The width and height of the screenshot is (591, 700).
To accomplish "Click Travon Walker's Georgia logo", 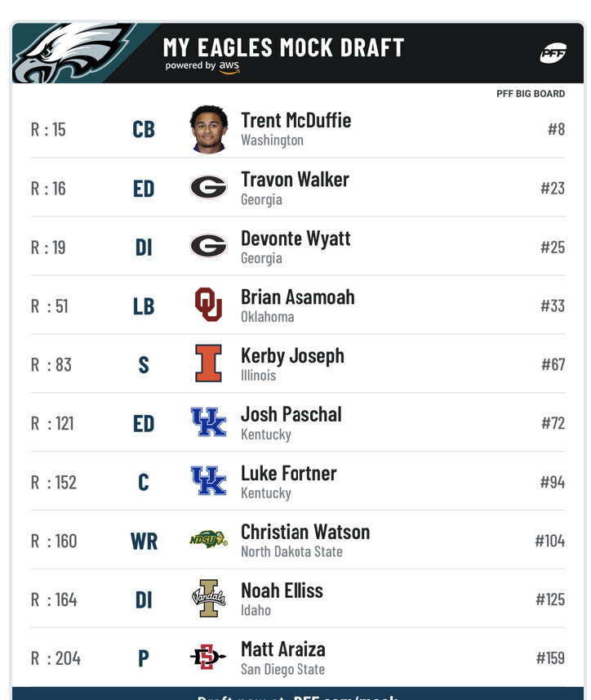I will tap(208, 187).
